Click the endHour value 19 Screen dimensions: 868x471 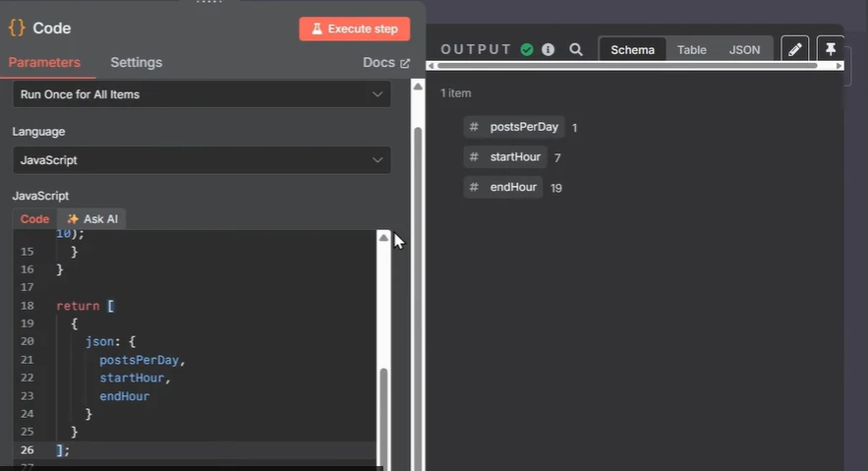(x=556, y=188)
